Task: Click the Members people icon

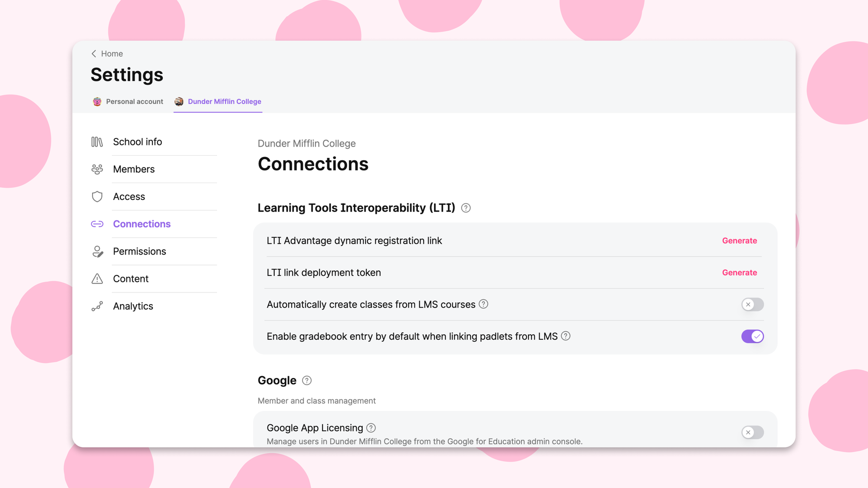Action: click(97, 169)
